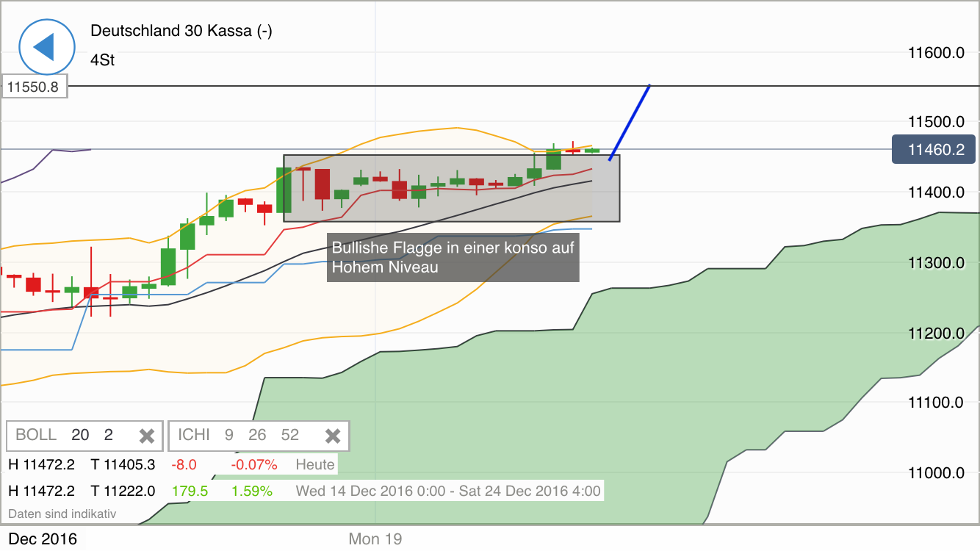The width and height of the screenshot is (980, 551).
Task: Click the Daten sind indikativ notice
Action: click(62, 514)
